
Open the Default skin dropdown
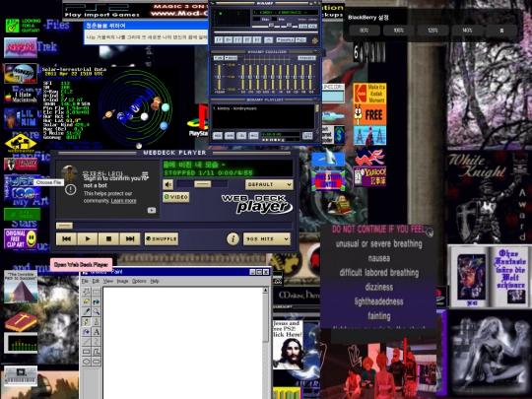pos(269,184)
